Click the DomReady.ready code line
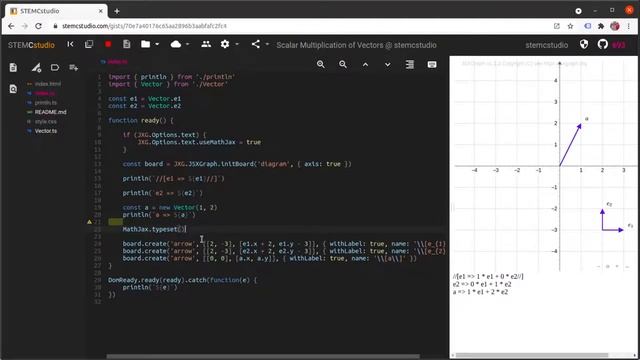Viewport: 640px width, 360px height. point(182,280)
